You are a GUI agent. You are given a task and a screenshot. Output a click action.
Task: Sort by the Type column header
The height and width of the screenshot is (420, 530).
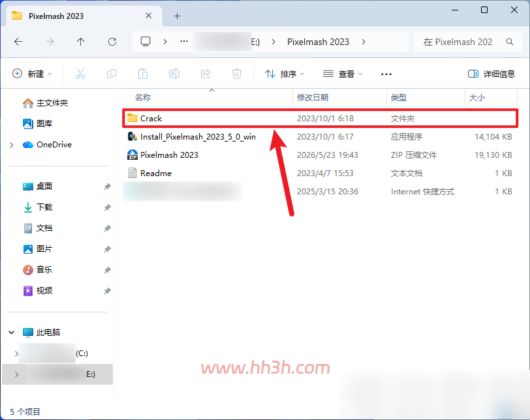tap(399, 98)
